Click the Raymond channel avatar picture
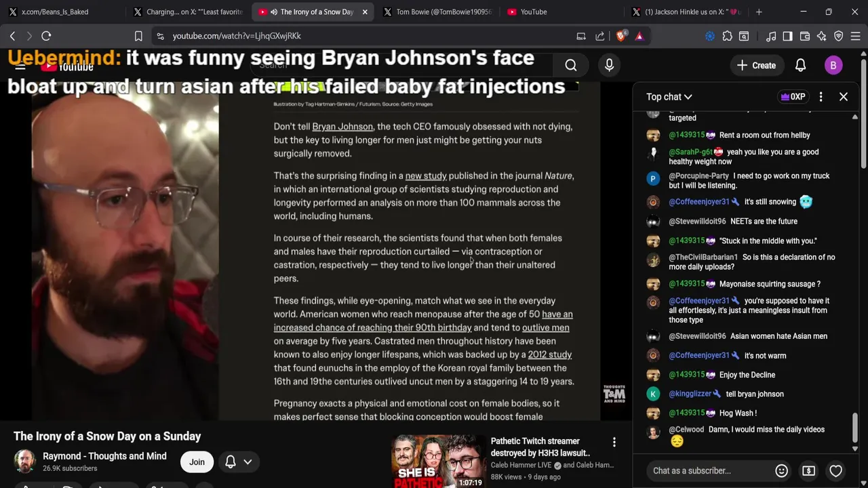The width and height of the screenshot is (868, 488). [25, 462]
